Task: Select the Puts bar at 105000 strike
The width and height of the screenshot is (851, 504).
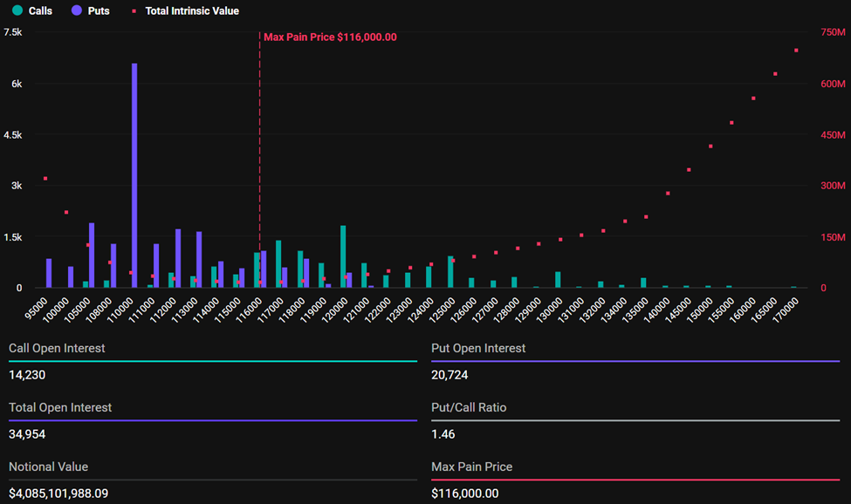Action: point(92,255)
